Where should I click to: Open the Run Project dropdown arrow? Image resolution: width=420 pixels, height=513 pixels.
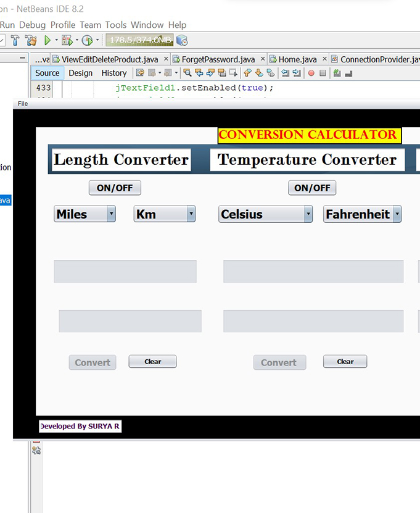56,40
